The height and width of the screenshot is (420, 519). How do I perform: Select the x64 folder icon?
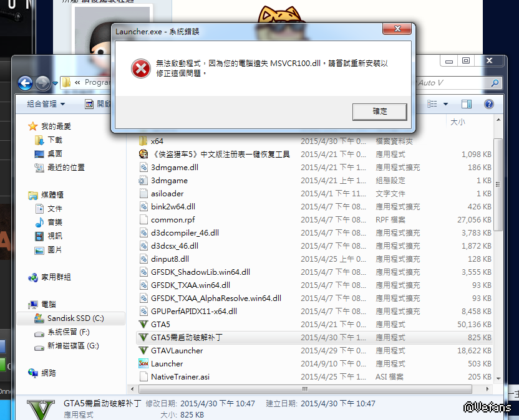click(143, 141)
